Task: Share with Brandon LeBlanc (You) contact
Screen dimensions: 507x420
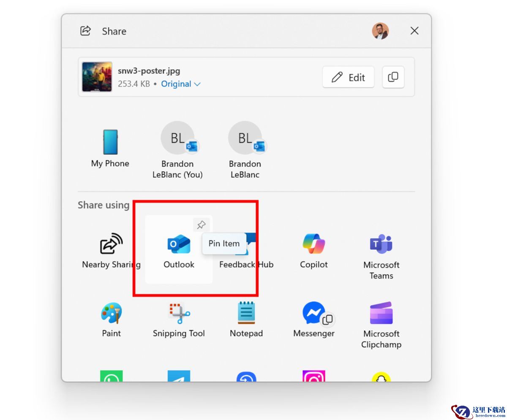Action: (x=177, y=150)
